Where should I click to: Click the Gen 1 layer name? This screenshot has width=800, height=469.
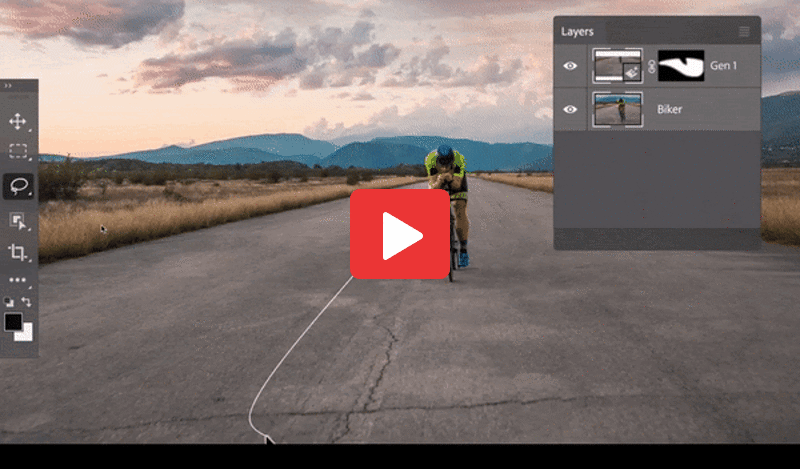pos(723,65)
